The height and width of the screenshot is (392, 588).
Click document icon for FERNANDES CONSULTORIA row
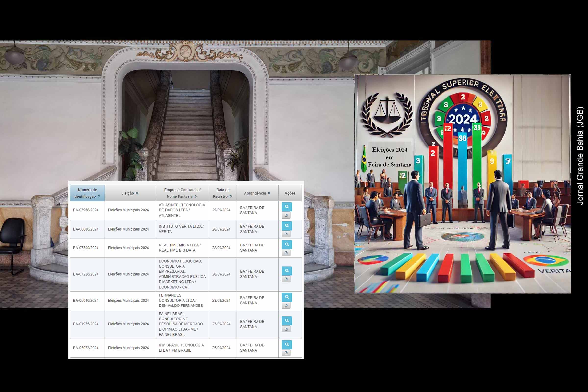tap(286, 305)
